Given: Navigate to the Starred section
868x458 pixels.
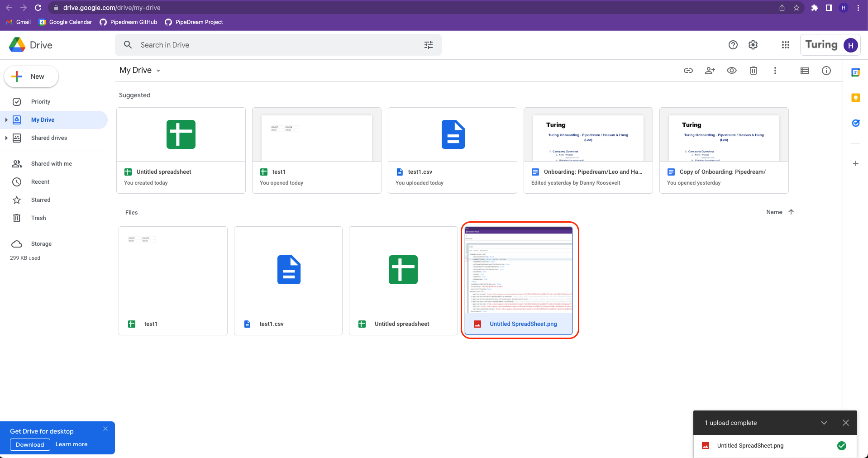Looking at the screenshot, I should [x=41, y=200].
